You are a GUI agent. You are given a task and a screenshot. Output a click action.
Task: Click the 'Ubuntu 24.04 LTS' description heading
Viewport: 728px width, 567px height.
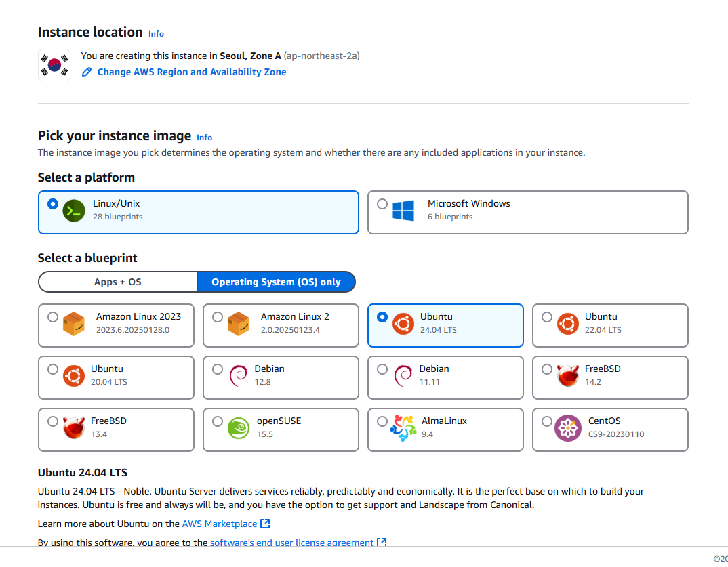pyautogui.click(x=83, y=472)
